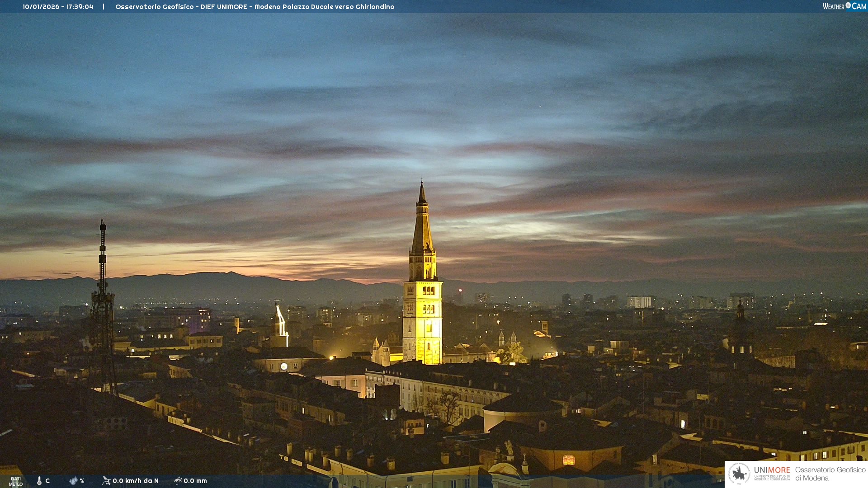Click the DATI METEO label
Viewport: 868px width, 488px height.
pyautogui.click(x=16, y=481)
